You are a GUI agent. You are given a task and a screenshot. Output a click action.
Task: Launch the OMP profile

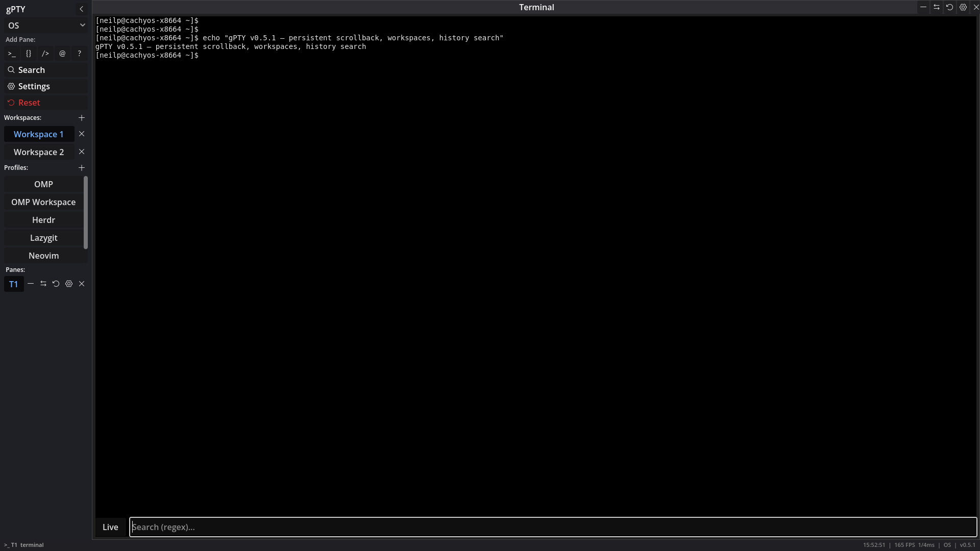pyautogui.click(x=43, y=184)
